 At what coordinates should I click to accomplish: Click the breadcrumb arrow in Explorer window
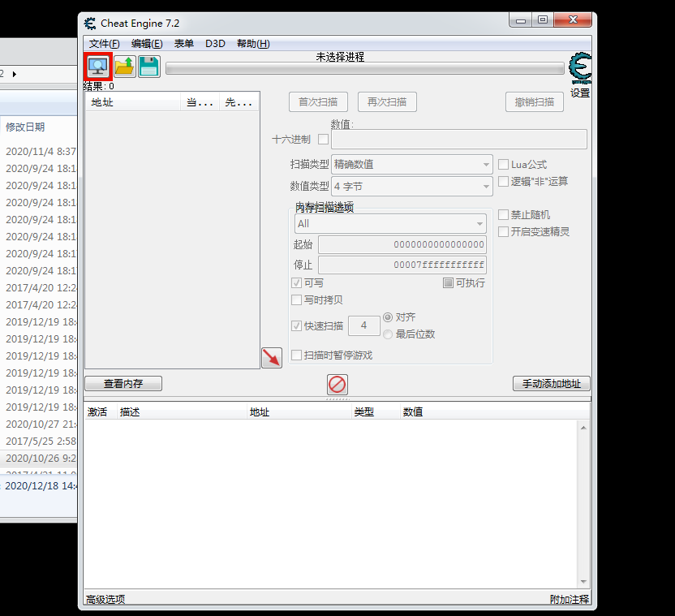pos(15,74)
